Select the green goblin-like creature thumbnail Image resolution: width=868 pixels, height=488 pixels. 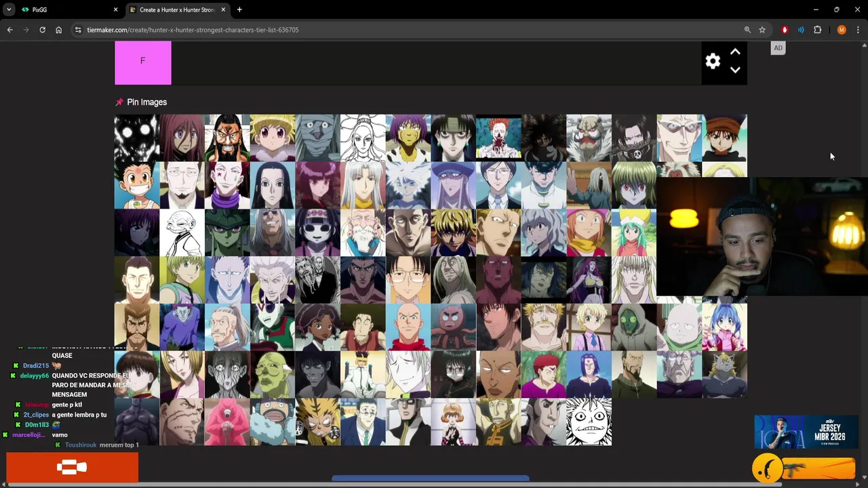pyautogui.click(x=273, y=375)
